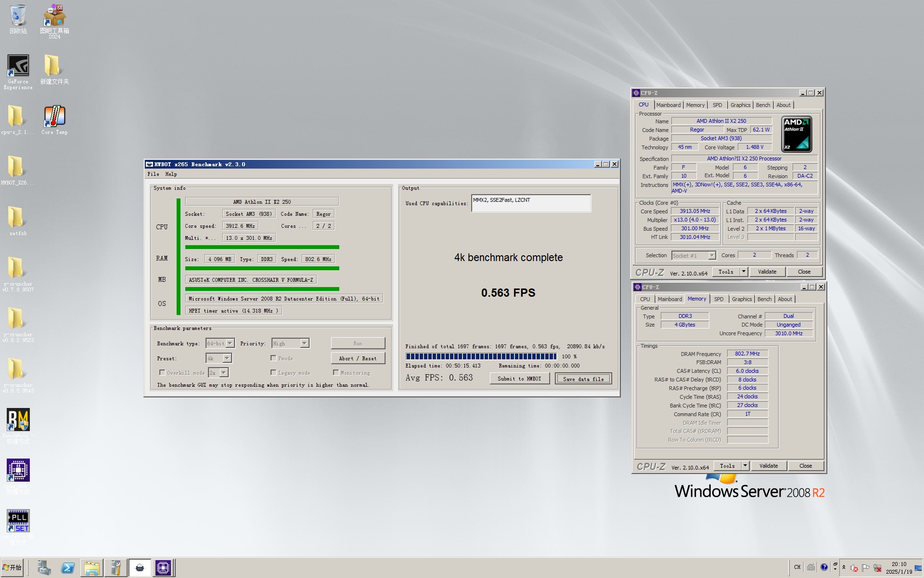Open the File menu in HWBOT x265
Image resolution: width=924 pixels, height=578 pixels.
(x=153, y=174)
